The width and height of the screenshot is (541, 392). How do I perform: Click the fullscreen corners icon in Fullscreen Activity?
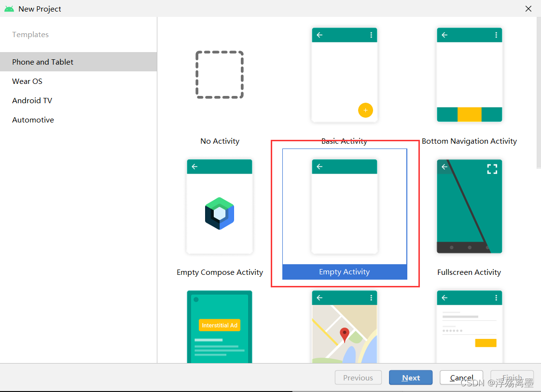click(x=492, y=169)
